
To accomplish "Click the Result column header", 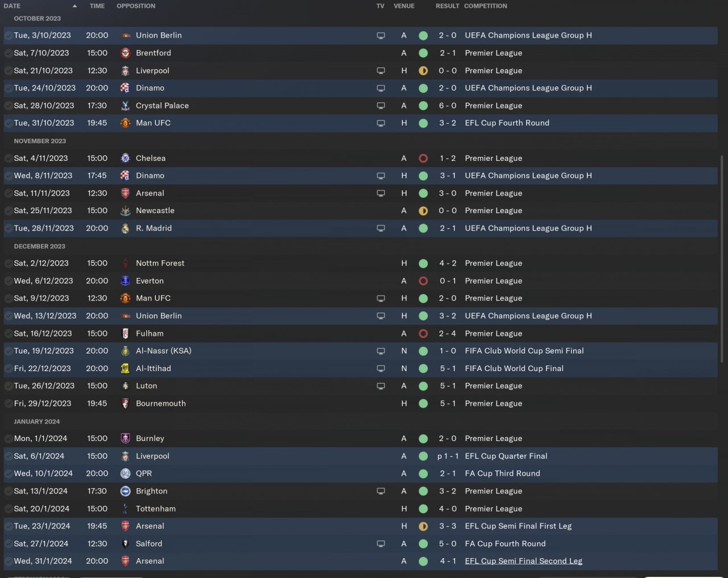I will 447,6.
